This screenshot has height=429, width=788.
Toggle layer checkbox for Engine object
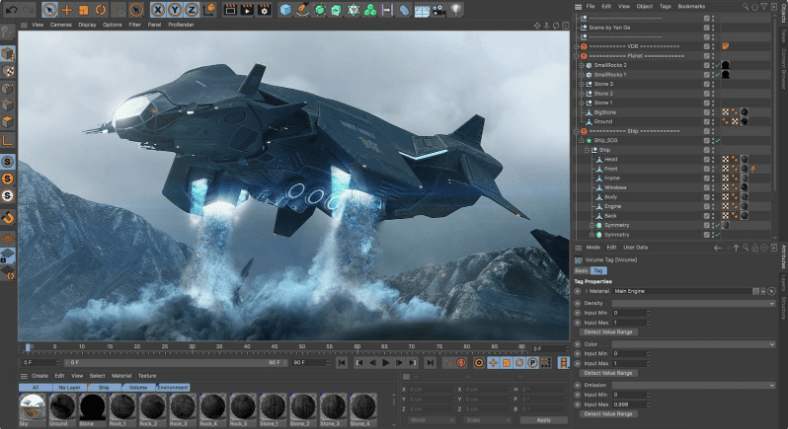(x=707, y=206)
